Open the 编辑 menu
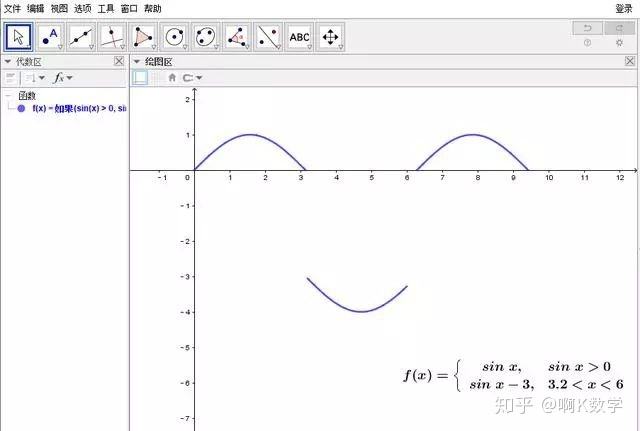The width and height of the screenshot is (640, 431). pos(36,9)
